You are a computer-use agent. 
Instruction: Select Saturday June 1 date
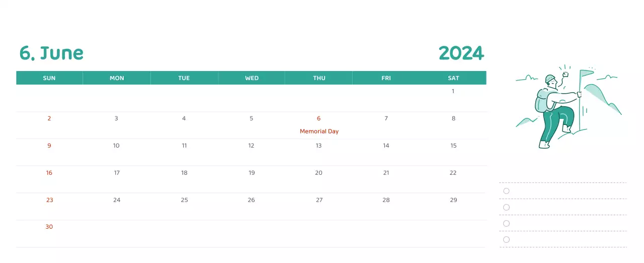(x=453, y=91)
